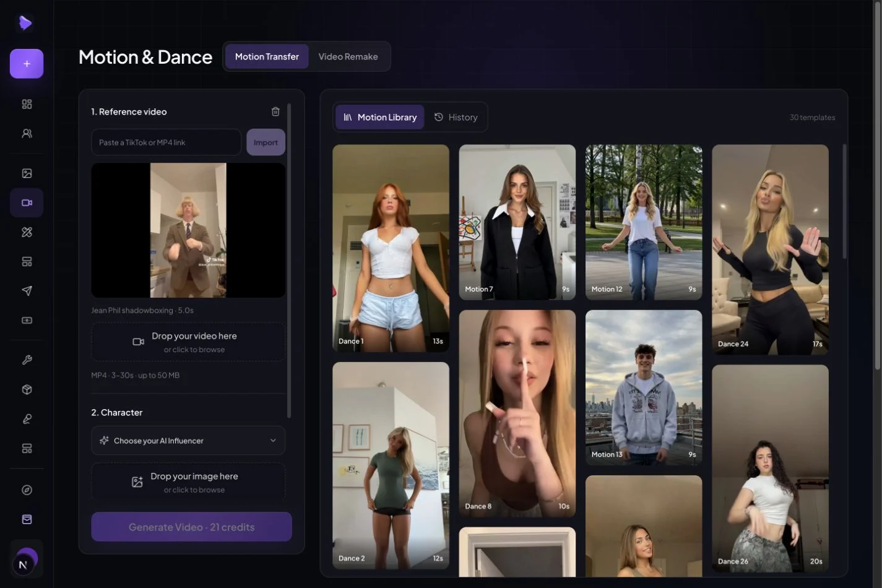Delete the reference video with trash icon
This screenshot has height=588, width=882.
[275, 111]
